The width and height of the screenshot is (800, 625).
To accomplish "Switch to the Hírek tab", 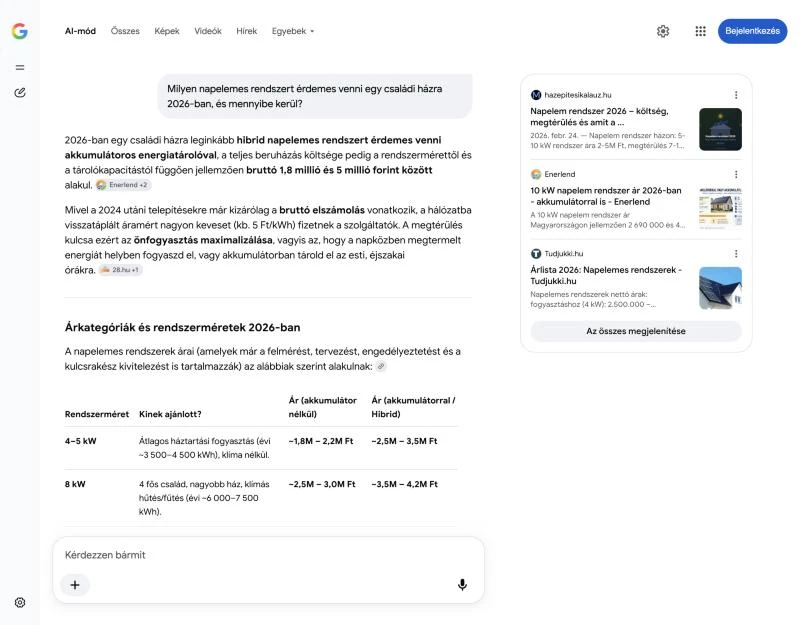I will click(246, 31).
